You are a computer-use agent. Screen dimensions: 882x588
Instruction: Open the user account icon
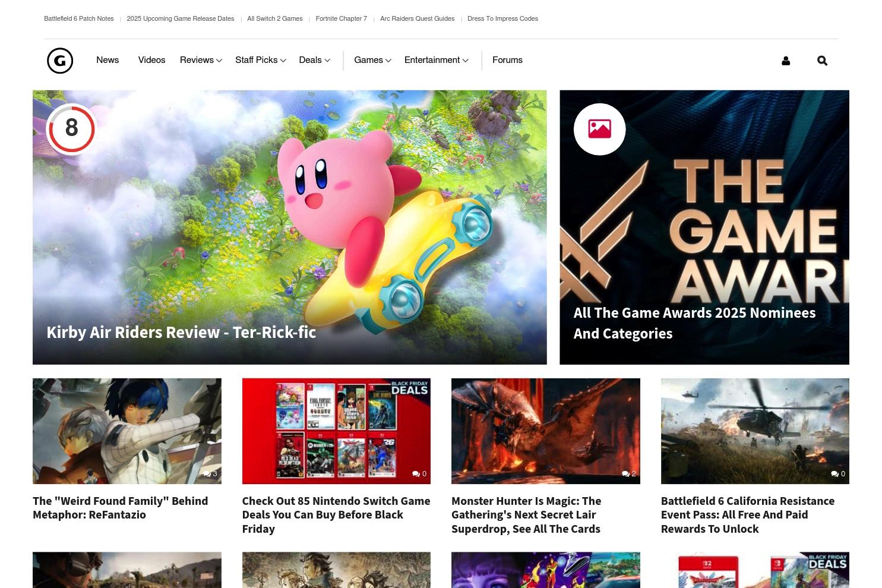tap(786, 61)
